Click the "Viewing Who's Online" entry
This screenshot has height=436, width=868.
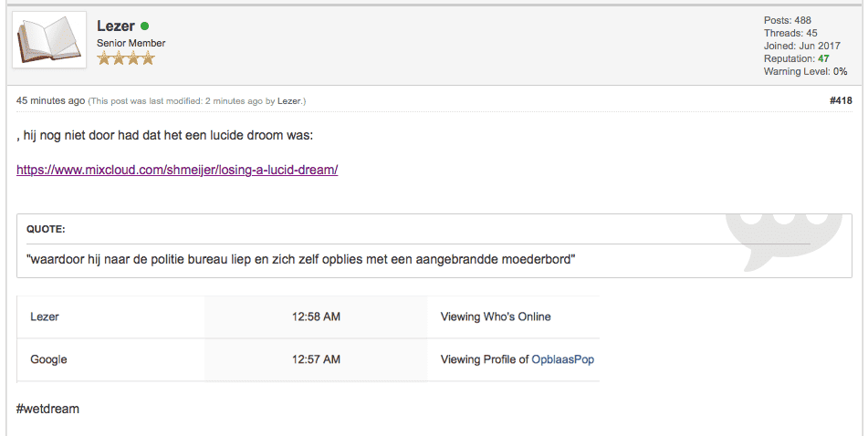496,317
